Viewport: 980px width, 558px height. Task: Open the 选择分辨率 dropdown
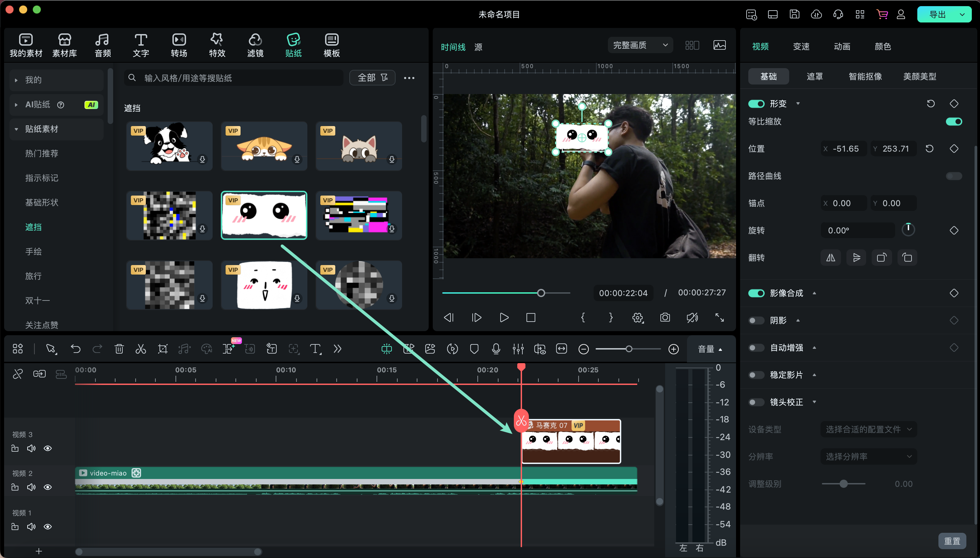pyautogui.click(x=868, y=456)
